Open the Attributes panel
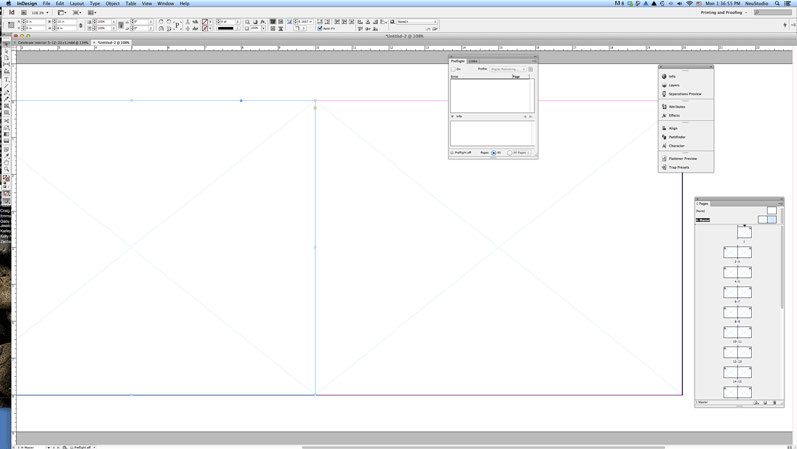 [677, 106]
